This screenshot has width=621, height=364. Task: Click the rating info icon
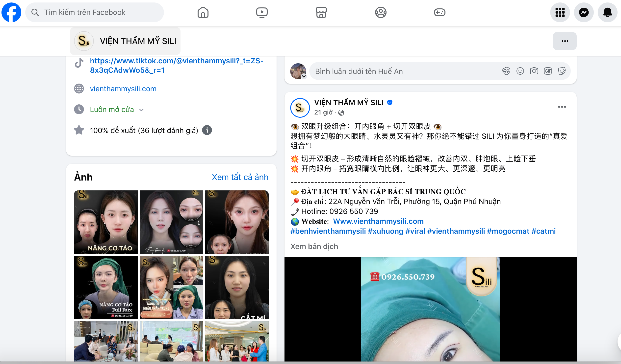207,130
